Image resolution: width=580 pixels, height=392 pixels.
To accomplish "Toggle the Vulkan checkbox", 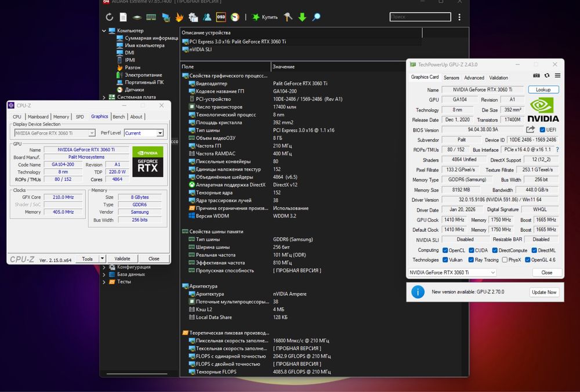I will point(445,260).
